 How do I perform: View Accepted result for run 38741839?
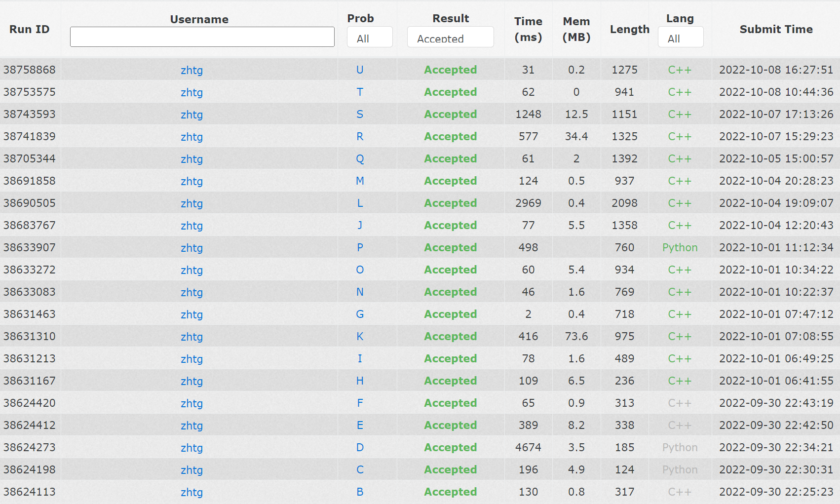tap(450, 137)
